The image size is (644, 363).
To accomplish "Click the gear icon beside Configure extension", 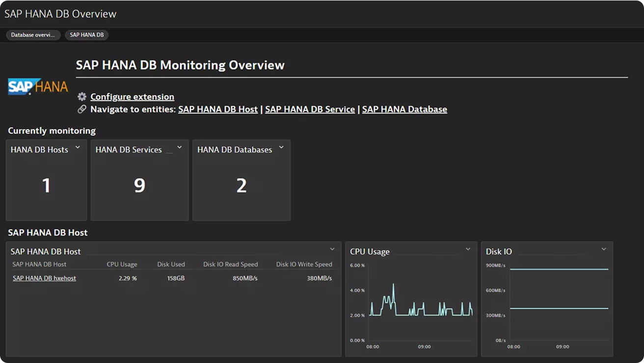I will [82, 97].
